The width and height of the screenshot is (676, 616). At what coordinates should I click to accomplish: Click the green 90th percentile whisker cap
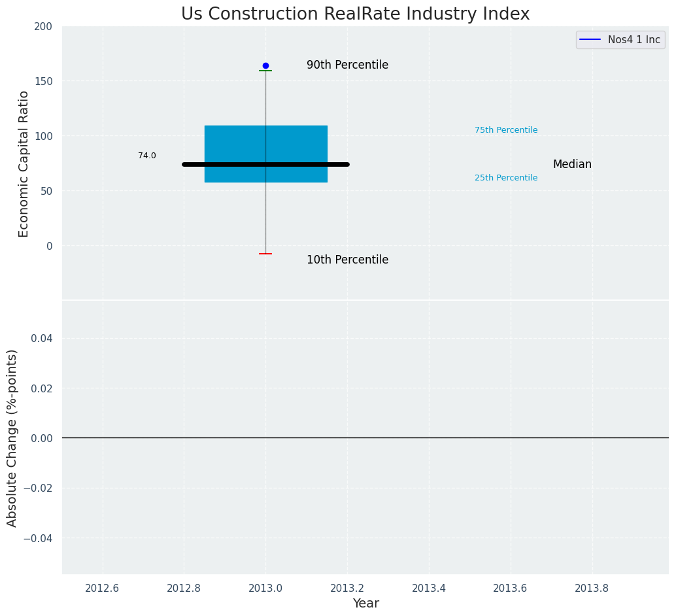pos(265,71)
